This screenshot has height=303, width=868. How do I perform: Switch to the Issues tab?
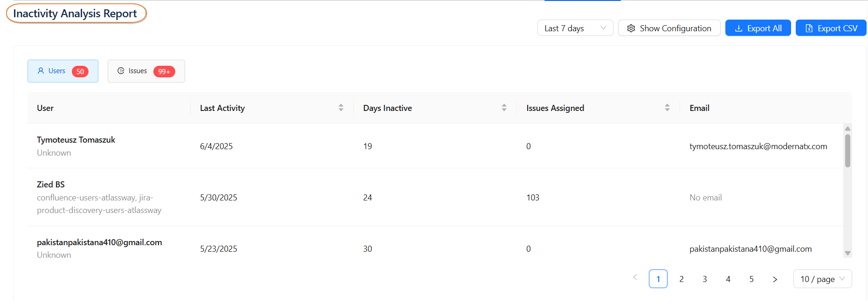146,71
